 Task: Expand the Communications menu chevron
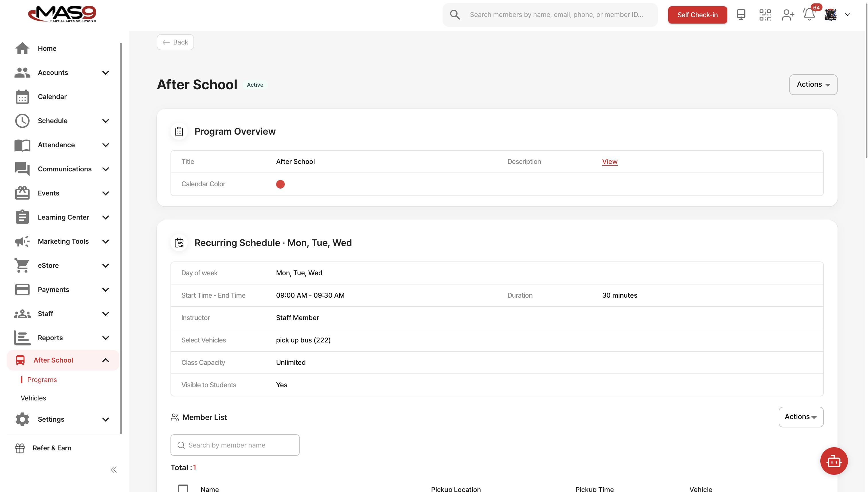coord(105,169)
